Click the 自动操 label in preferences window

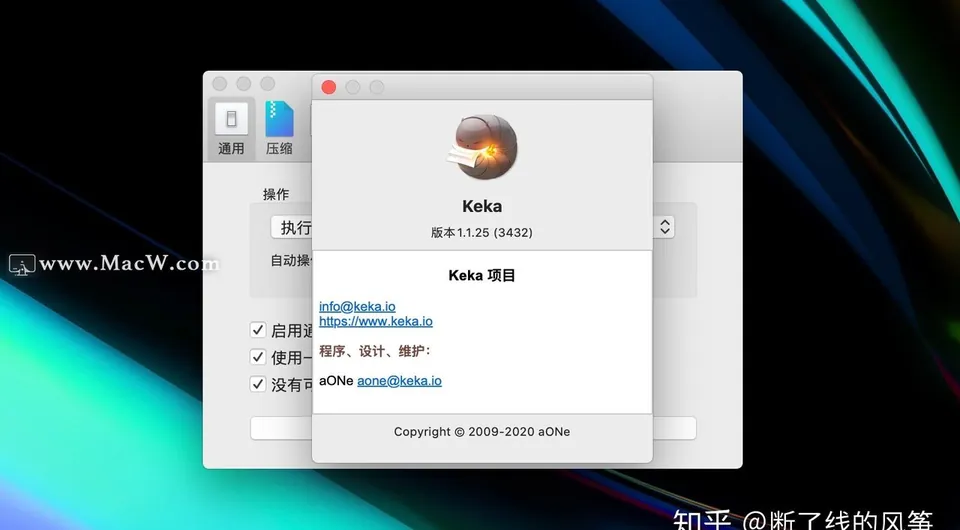click(291, 260)
